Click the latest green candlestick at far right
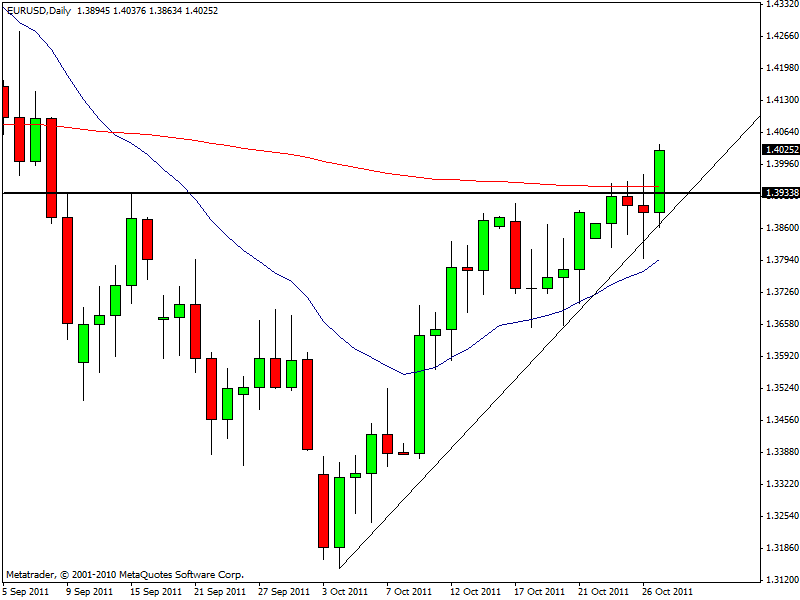 (x=659, y=180)
